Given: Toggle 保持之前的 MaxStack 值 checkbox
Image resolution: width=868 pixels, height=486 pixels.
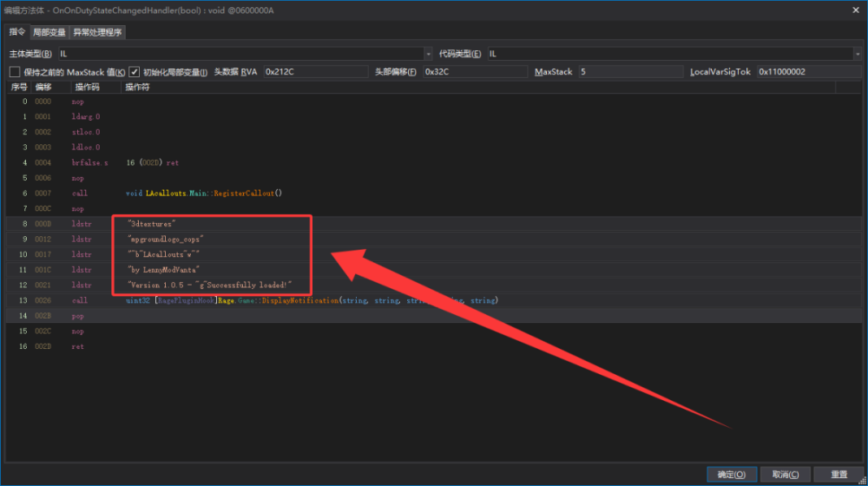Looking at the screenshot, I should click(15, 72).
